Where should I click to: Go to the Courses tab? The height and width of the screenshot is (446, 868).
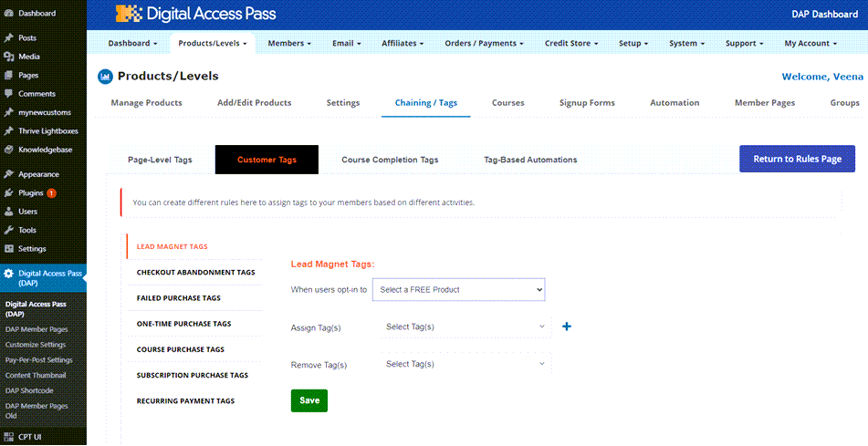[x=507, y=103]
